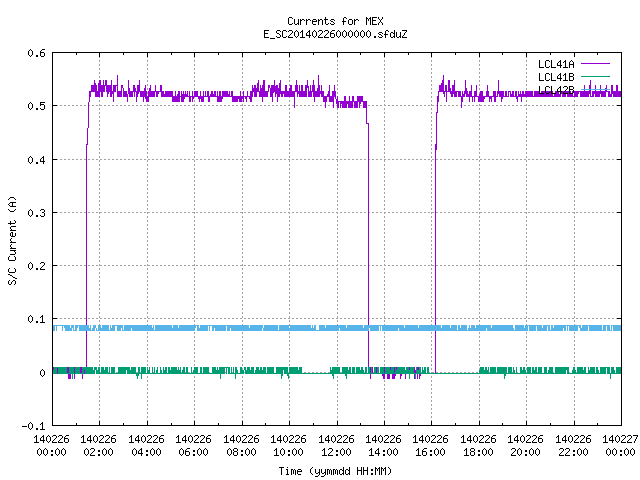Click the 0.6 y-axis tick label
The height and width of the screenshot is (480, 640).
pos(36,53)
